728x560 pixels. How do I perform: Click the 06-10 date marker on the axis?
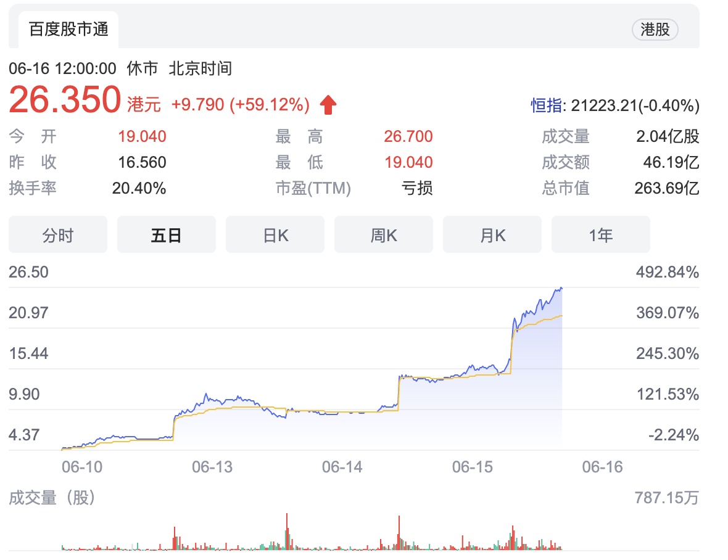[82, 467]
